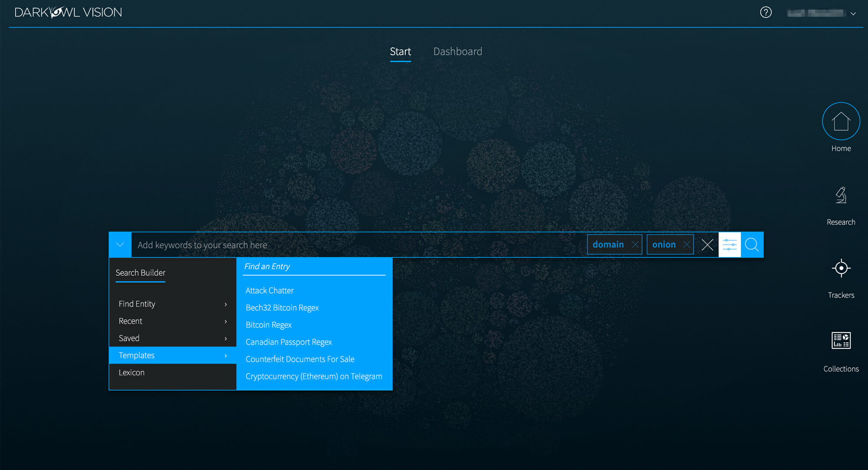Click the magnifying glass search icon

[751, 244]
